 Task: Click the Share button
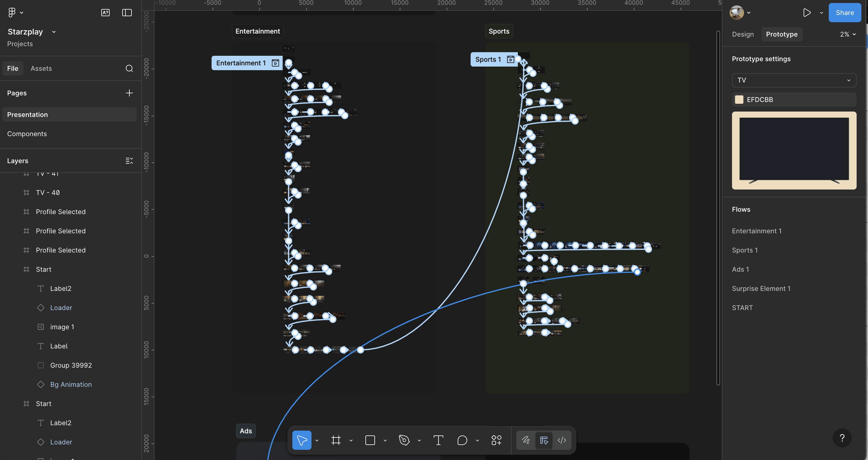[x=844, y=13]
